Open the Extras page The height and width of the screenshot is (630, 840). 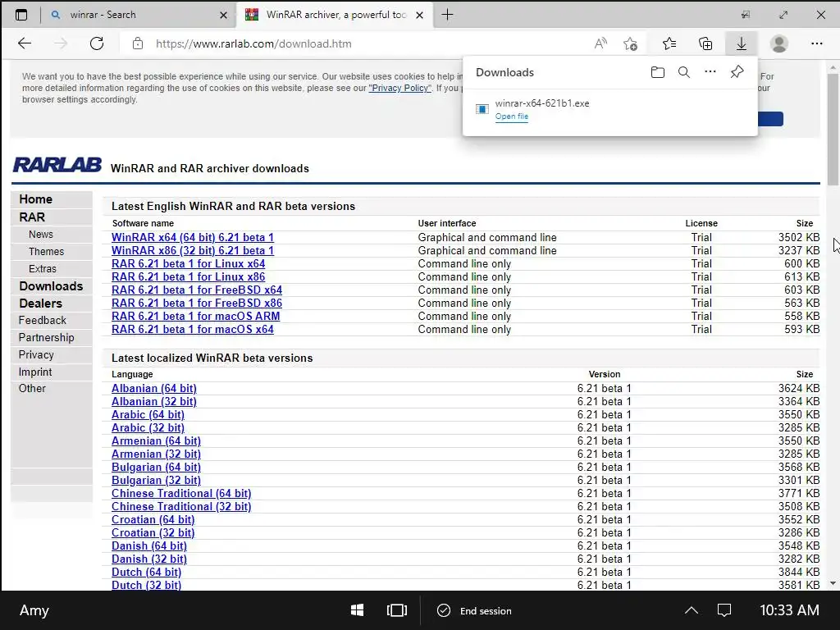coord(43,268)
